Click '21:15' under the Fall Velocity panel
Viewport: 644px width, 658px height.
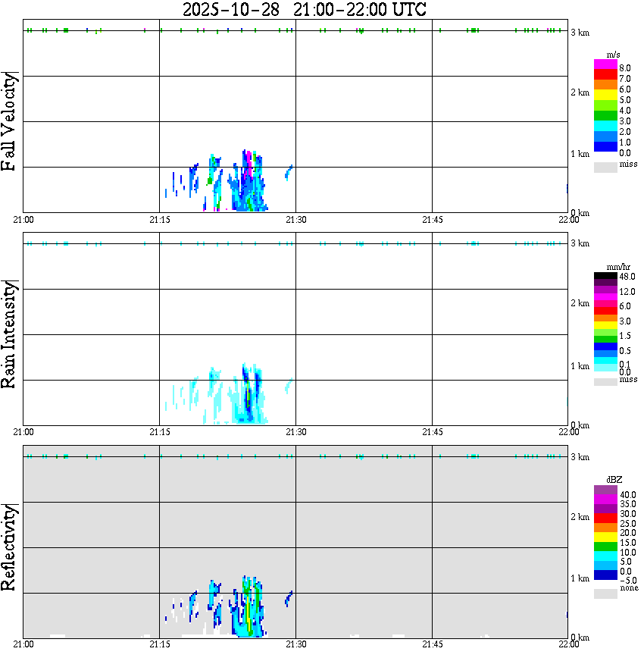click(x=160, y=220)
